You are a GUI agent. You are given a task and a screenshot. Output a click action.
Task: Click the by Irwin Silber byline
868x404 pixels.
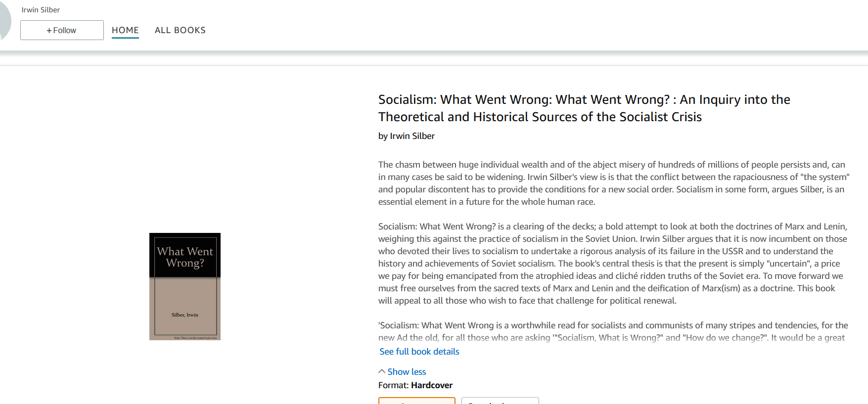407,136
